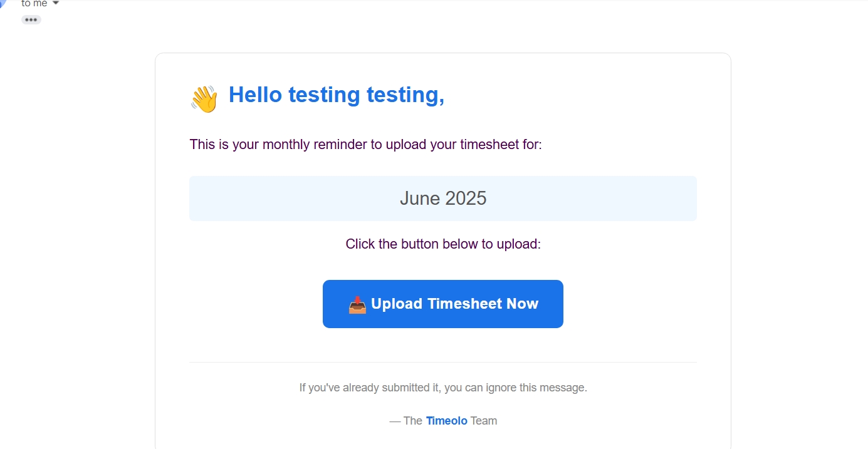Click the divider line below upload button
This screenshot has width=868, height=449.
coord(443,362)
